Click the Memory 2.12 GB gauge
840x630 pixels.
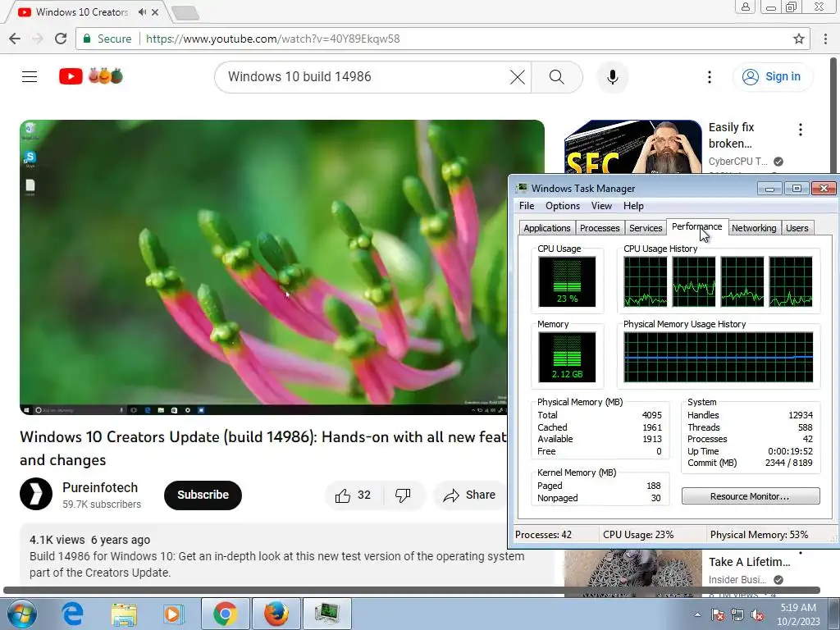(567, 358)
